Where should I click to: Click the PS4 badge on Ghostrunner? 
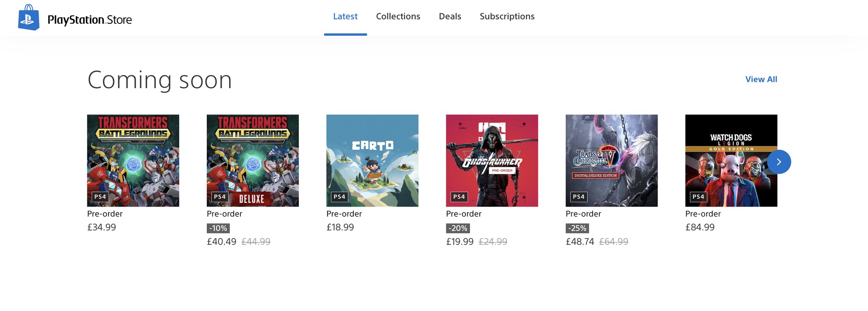click(x=459, y=197)
